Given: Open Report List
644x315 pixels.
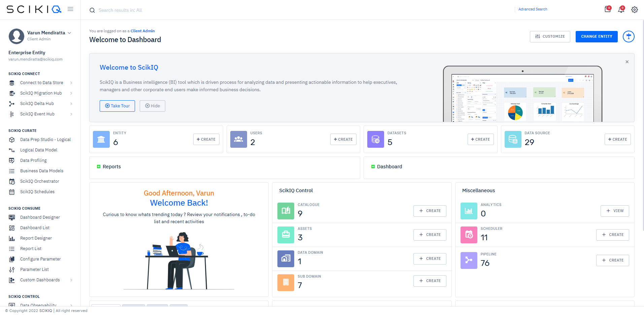Looking at the screenshot, I should point(31,249).
